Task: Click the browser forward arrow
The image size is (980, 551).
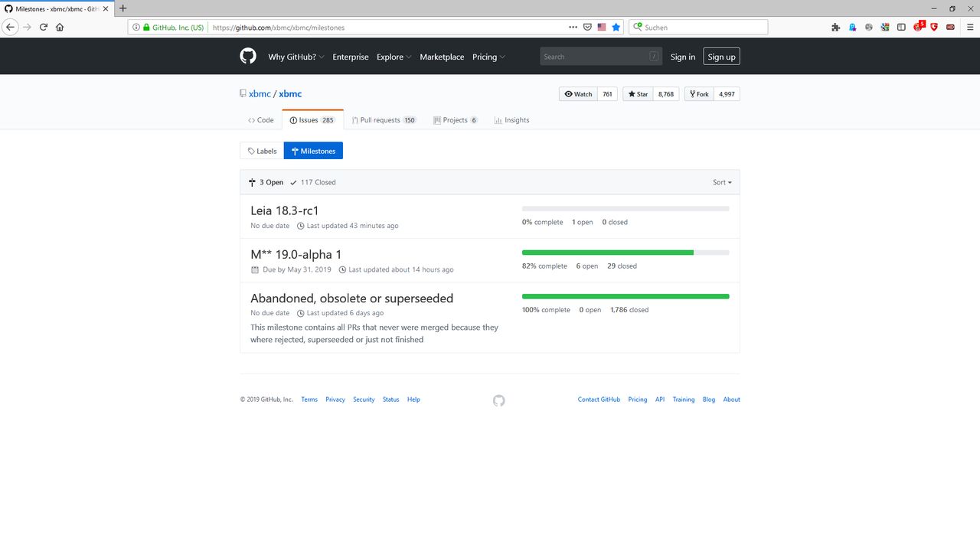Action: (x=28, y=27)
